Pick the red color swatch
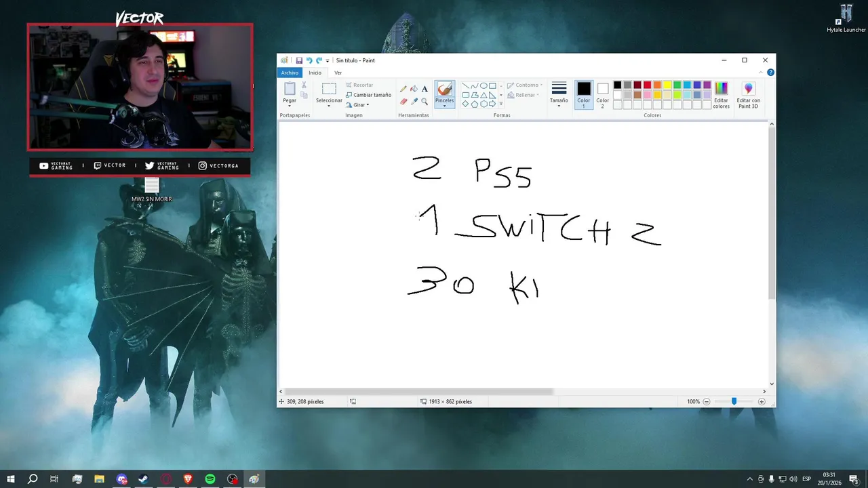Viewport: 868px width, 488px height. coord(647,85)
